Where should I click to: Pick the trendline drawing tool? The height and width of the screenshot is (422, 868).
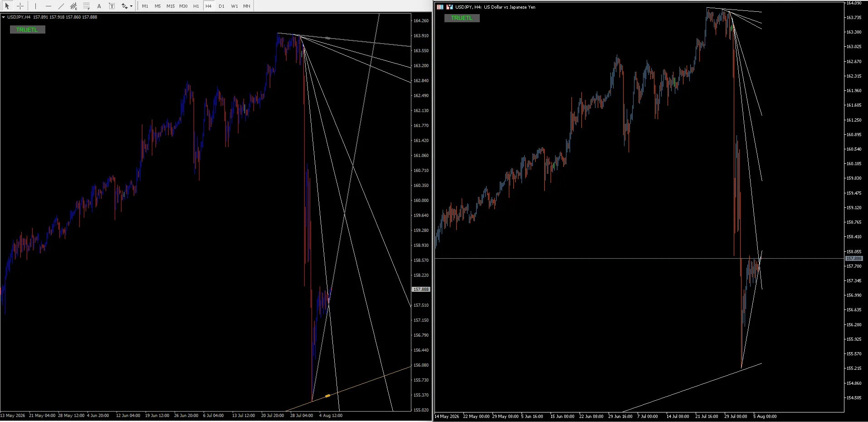point(61,6)
